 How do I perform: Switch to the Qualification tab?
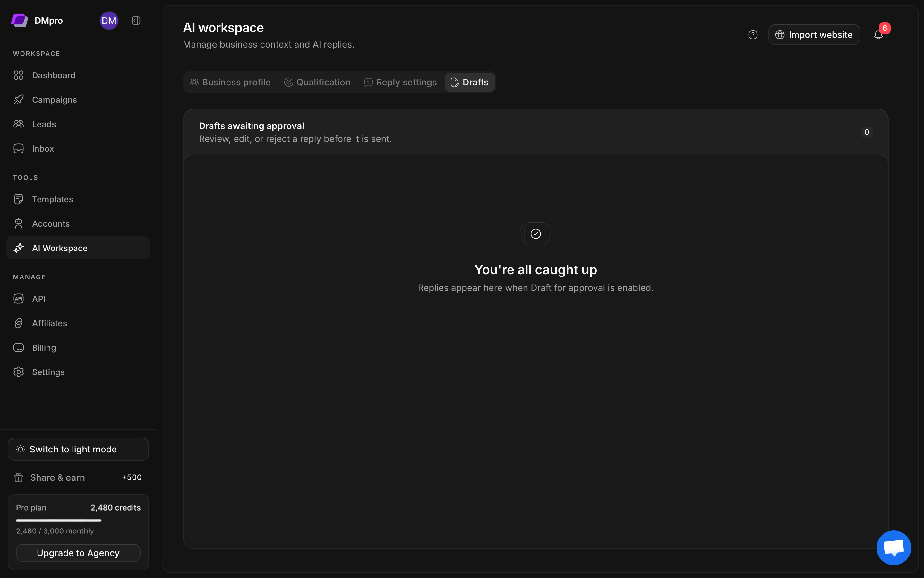317,82
